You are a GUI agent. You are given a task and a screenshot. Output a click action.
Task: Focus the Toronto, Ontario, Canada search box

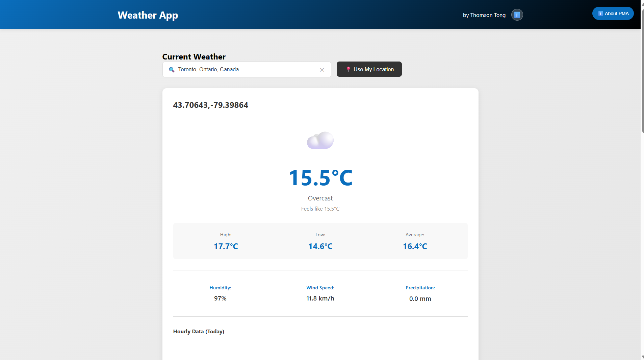[x=247, y=69]
